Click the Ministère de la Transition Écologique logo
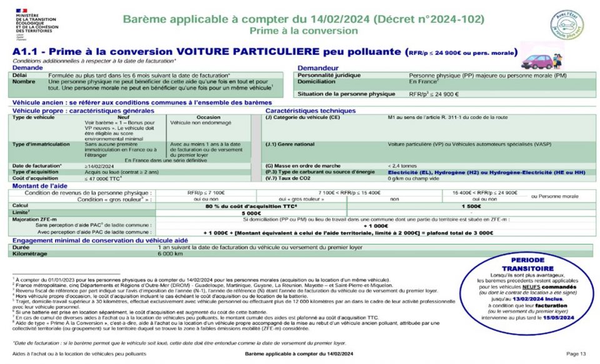The width and height of the screenshot is (600, 364). (x=35, y=22)
